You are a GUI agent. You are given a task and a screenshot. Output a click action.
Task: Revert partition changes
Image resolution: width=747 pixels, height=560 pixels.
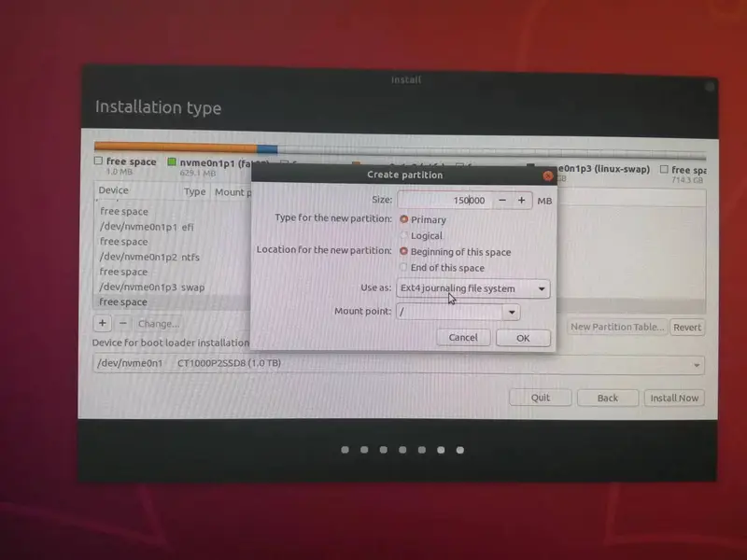687,328
